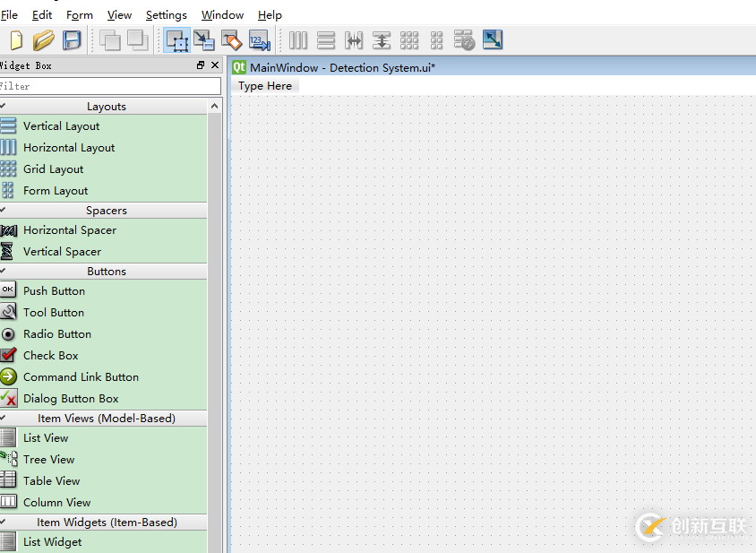The image size is (756, 553).
Task: Select Radio Button widget in Widget Box
Action: click(104, 334)
